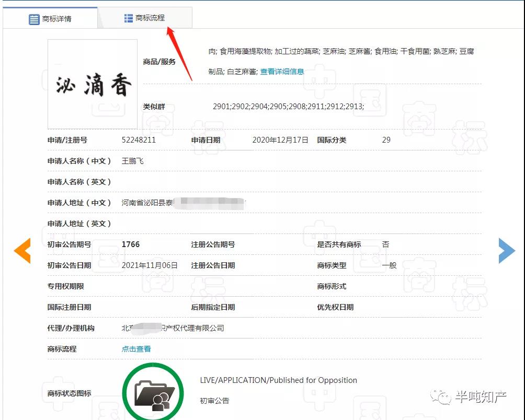The height and width of the screenshot is (420, 525).
Task: Select the application date 2020年12月17日
Action: (280, 140)
